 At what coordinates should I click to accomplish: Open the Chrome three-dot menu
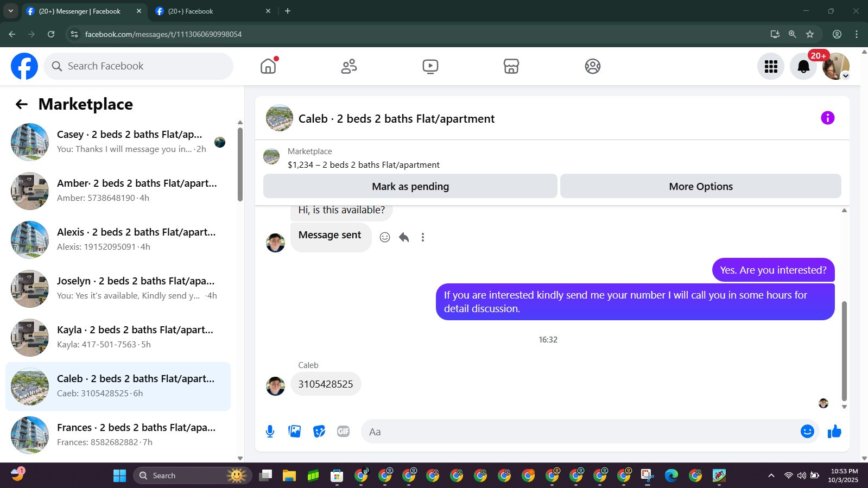pyautogui.click(x=857, y=34)
